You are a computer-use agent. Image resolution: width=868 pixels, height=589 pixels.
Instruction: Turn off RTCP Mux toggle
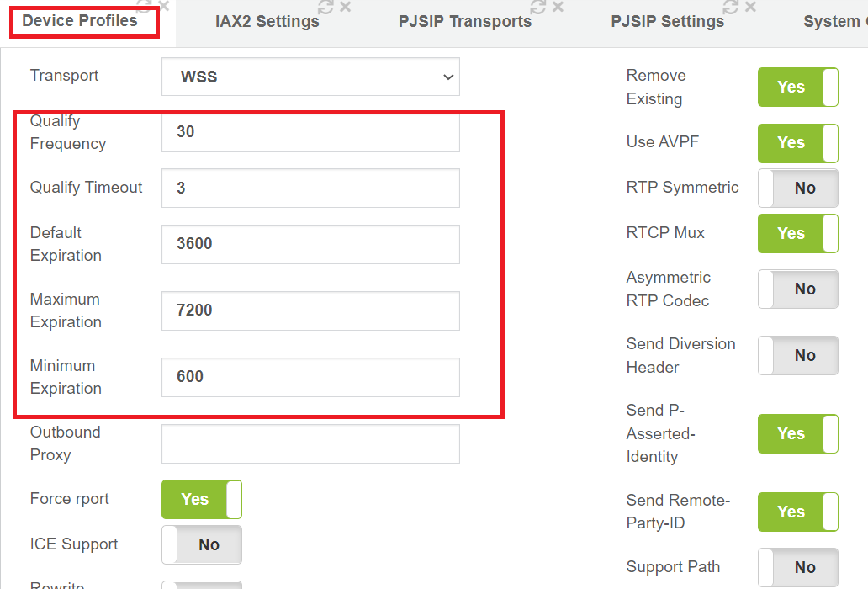tap(797, 234)
